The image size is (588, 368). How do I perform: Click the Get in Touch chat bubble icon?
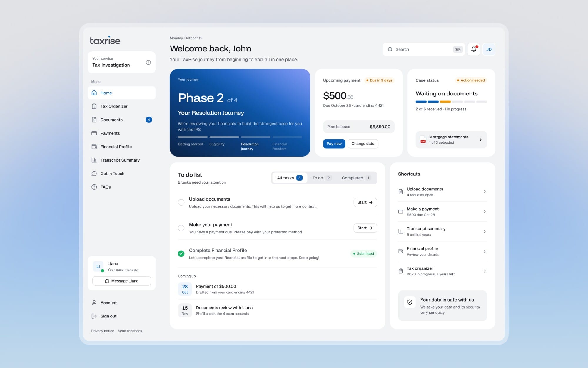point(94,174)
